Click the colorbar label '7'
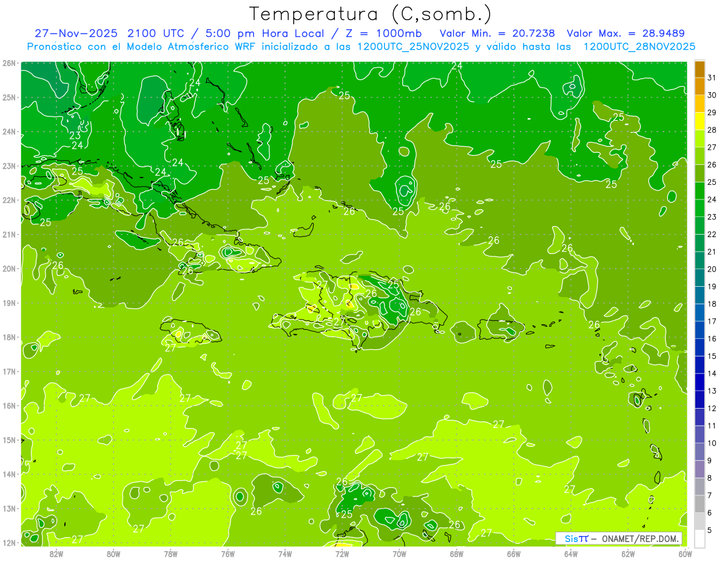728x562 pixels. (710, 495)
